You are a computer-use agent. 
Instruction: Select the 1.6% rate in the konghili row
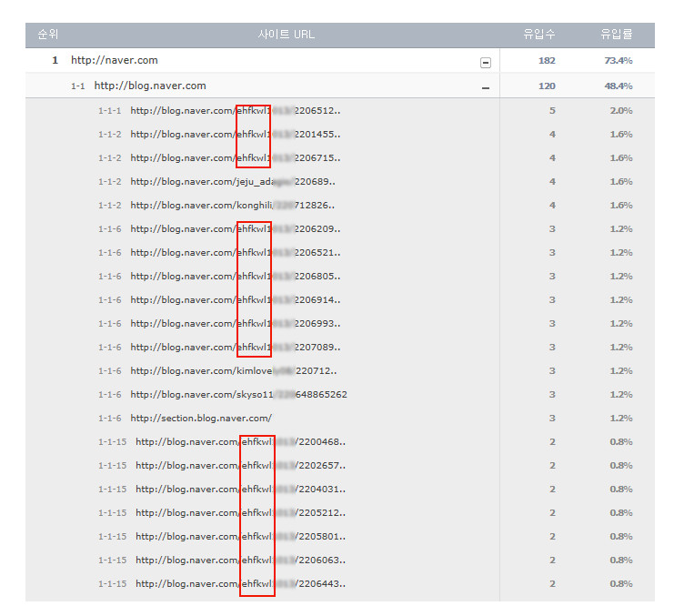[621, 205]
